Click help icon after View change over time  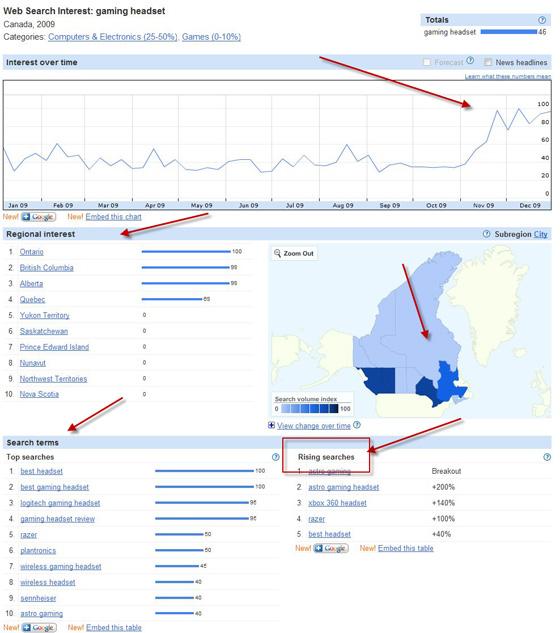[357, 425]
